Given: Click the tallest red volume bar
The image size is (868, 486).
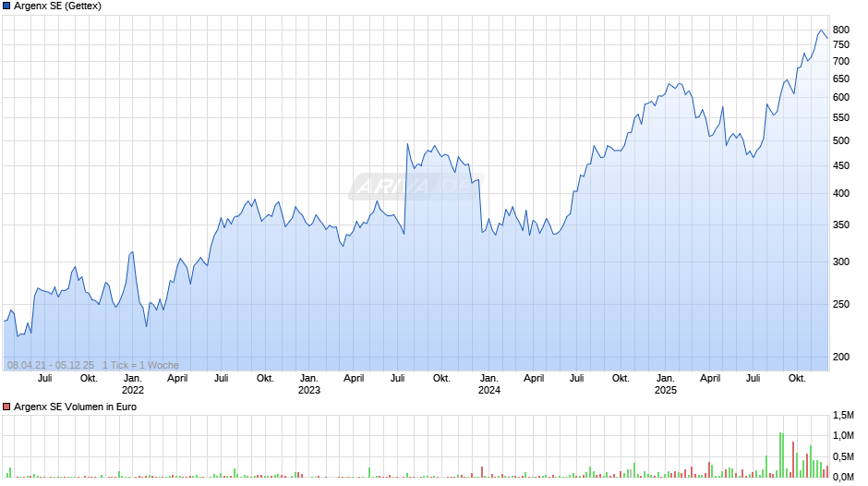Looking at the screenshot, I should pyautogui.click(x=793, y=460).
